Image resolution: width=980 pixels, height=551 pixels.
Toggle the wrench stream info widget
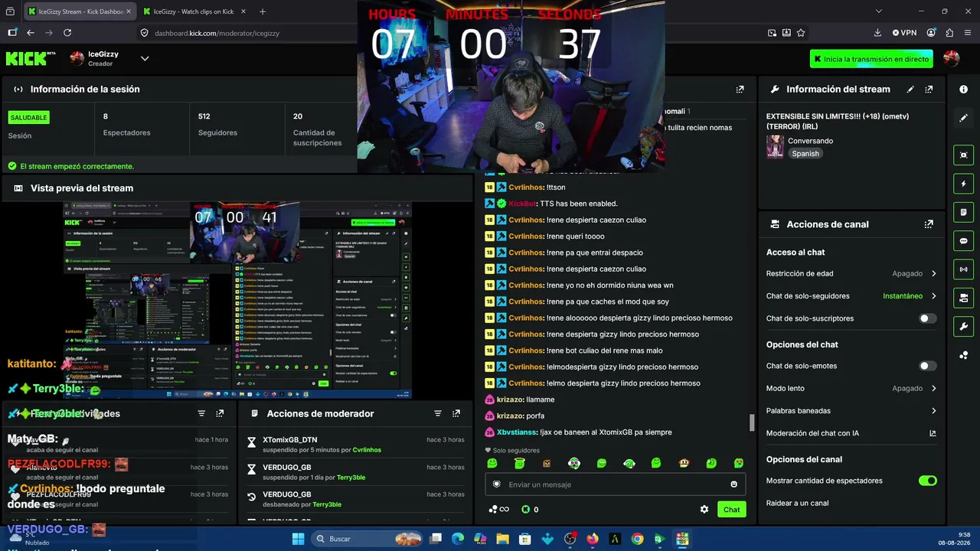tap(963, 326)
